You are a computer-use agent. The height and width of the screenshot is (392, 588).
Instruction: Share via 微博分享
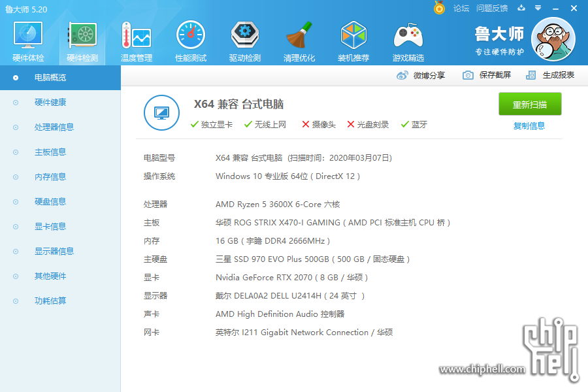pos(421,75)
